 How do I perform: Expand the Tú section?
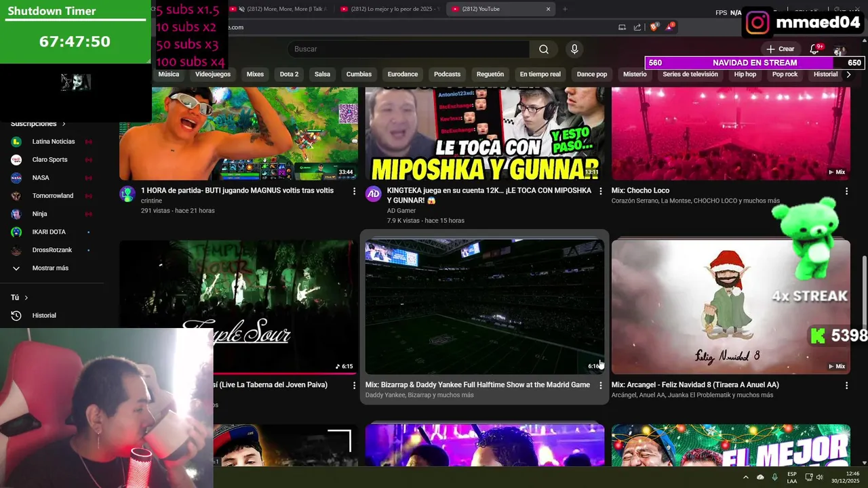(x=20, y=298)
